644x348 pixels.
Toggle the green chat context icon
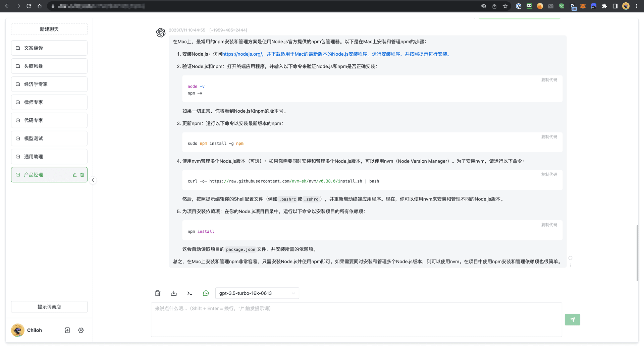pos(206,293)
